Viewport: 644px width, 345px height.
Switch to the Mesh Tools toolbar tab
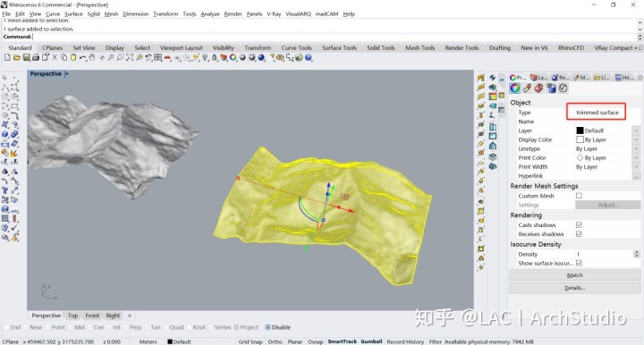pyautogui.click(x=419, y=47)
